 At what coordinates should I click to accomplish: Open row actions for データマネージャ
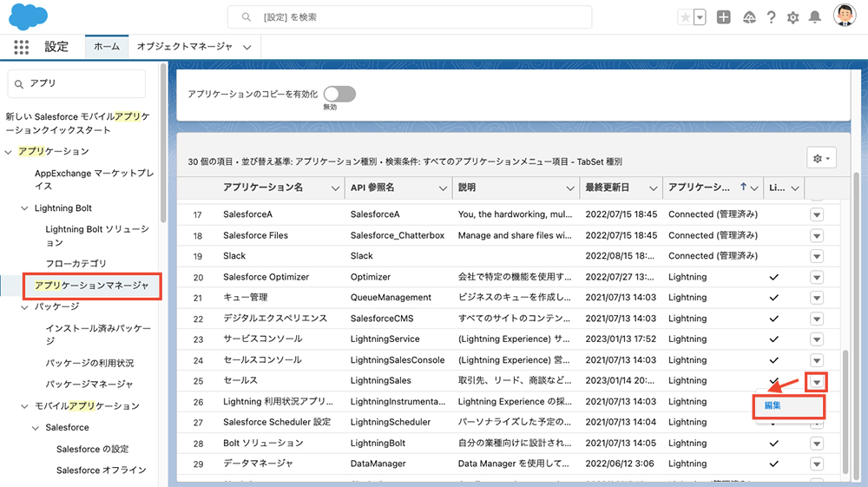click(x=817, y=464)
